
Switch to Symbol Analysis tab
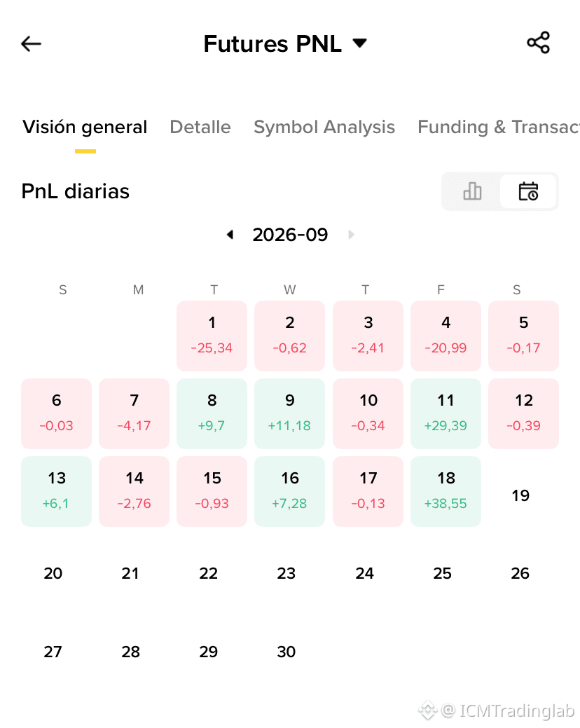[324, 127]
